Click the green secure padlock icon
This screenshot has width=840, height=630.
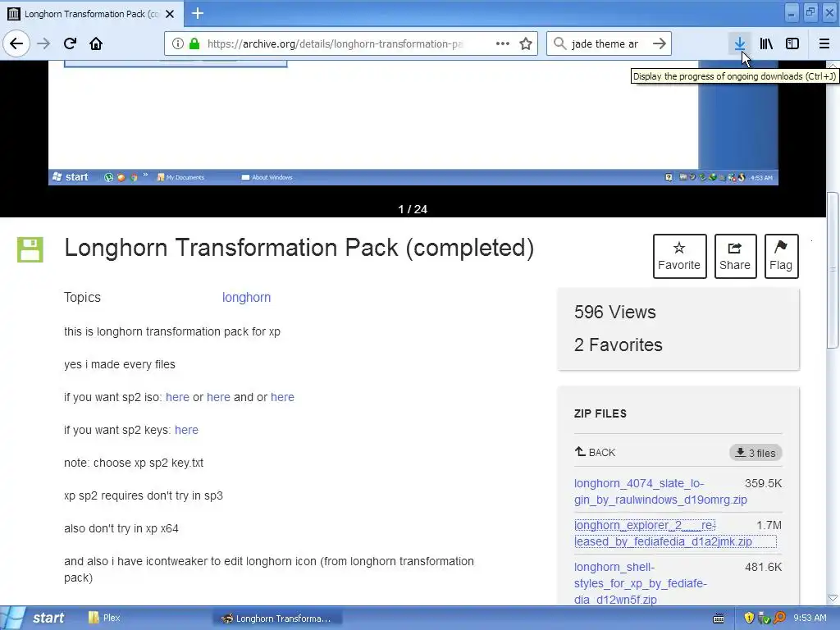[194, 43]
